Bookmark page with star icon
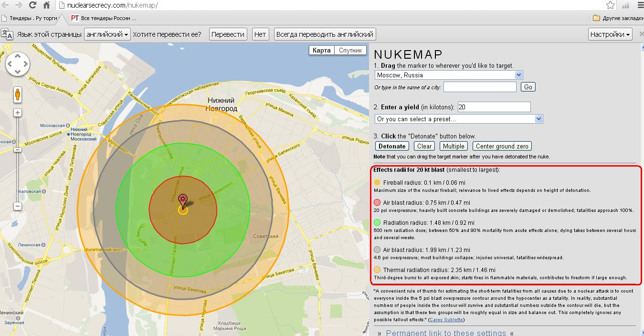 pos(611,6)
